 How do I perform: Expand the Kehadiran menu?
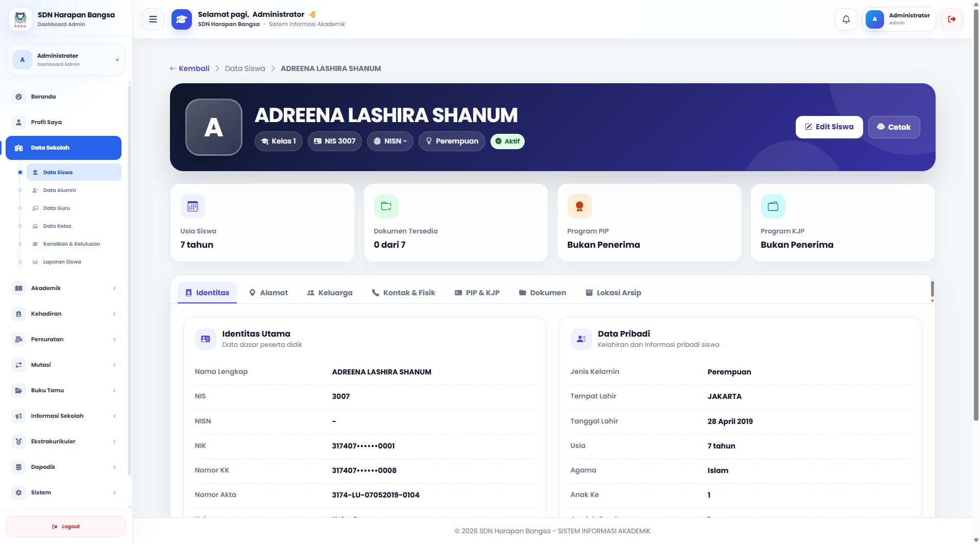coord(63,314)
